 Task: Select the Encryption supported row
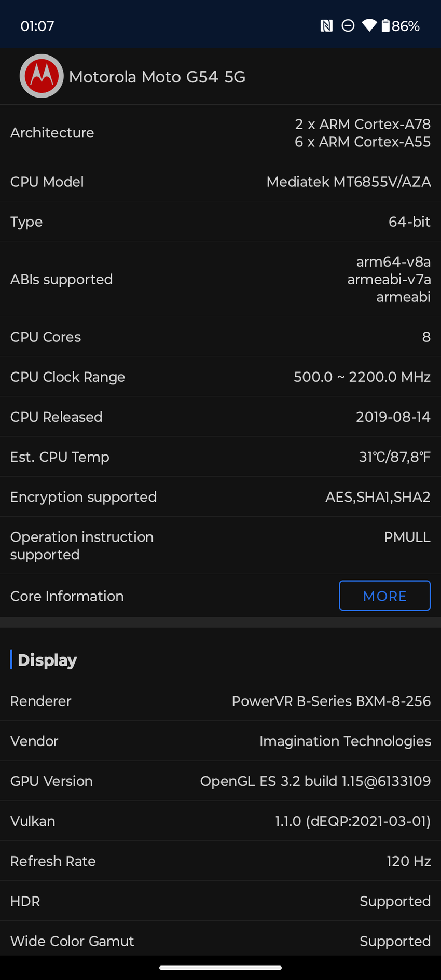coord(220,496)
